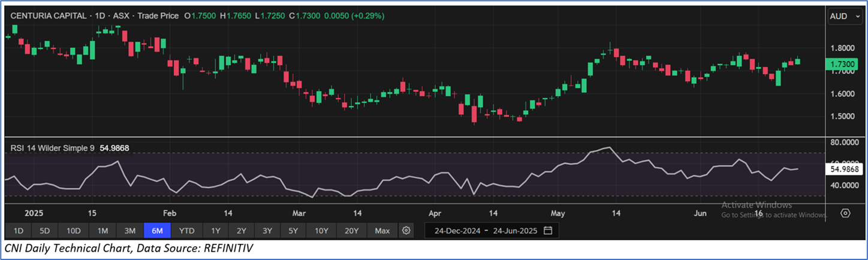The height and width of the screenshot is (260, 868).
Task: Pick the 20Y time range
Action: tap(351, 231)
